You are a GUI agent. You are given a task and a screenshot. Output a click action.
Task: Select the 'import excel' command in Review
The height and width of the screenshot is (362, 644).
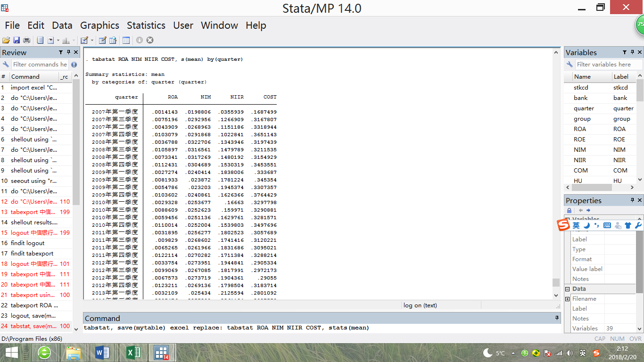[x=36, y=87]
